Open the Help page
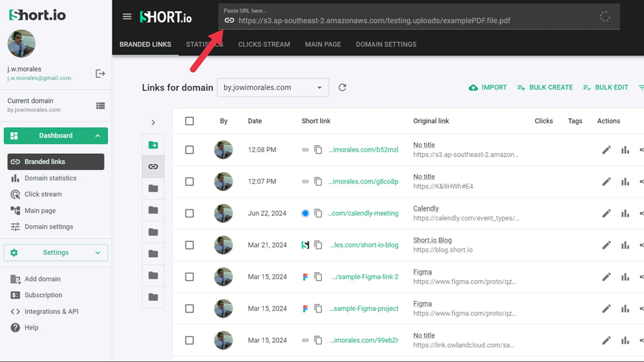Viewport: 644px width, 362px height. pyautogui.click(x=24, y=328)
